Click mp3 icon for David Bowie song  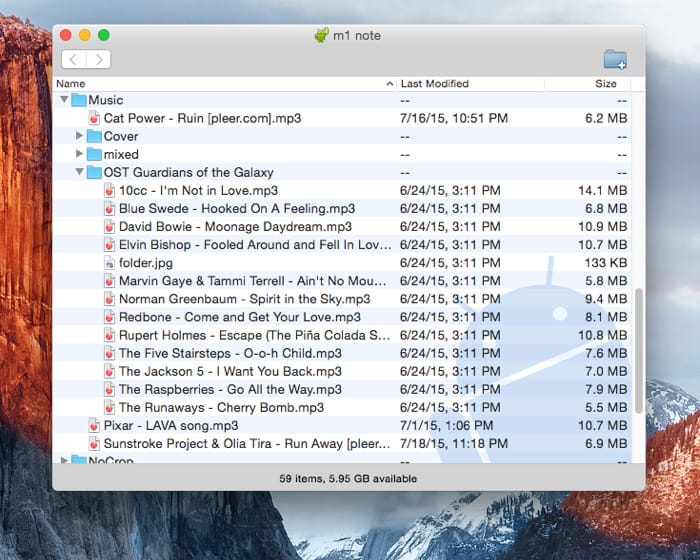pos(109,226)
